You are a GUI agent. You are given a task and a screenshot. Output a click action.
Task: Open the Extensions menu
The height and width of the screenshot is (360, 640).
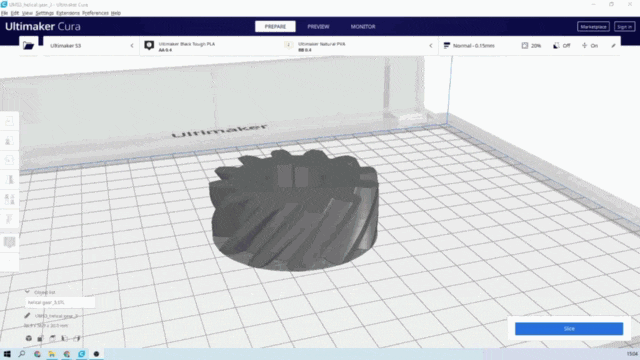68,13
